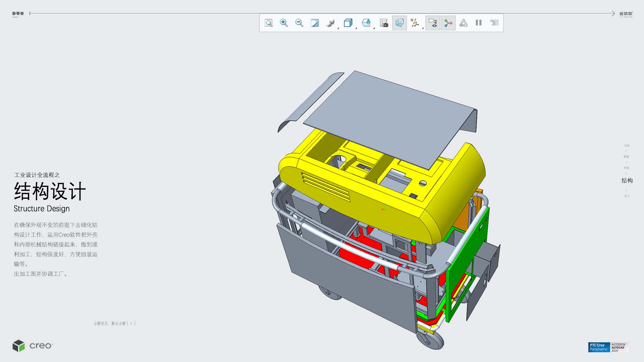Click the 分解状态 默认分解 status text
644x362 pixels.
pos(115,323)
